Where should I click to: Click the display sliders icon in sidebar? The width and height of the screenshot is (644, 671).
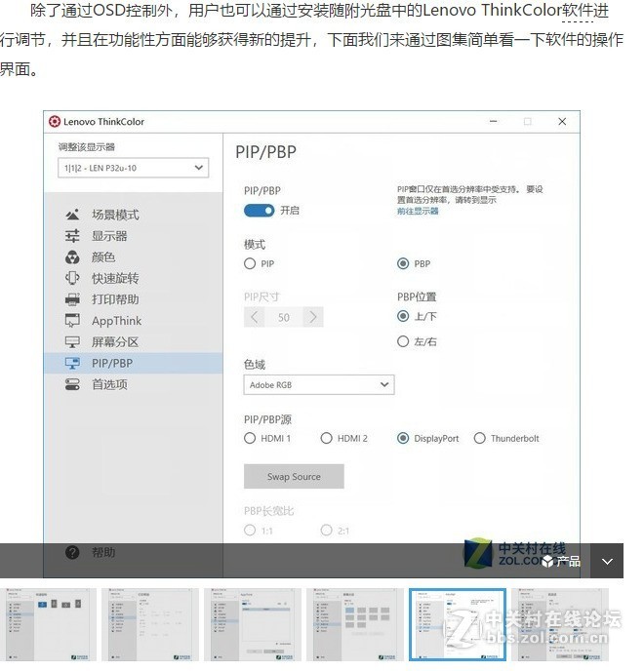(72, 236)
